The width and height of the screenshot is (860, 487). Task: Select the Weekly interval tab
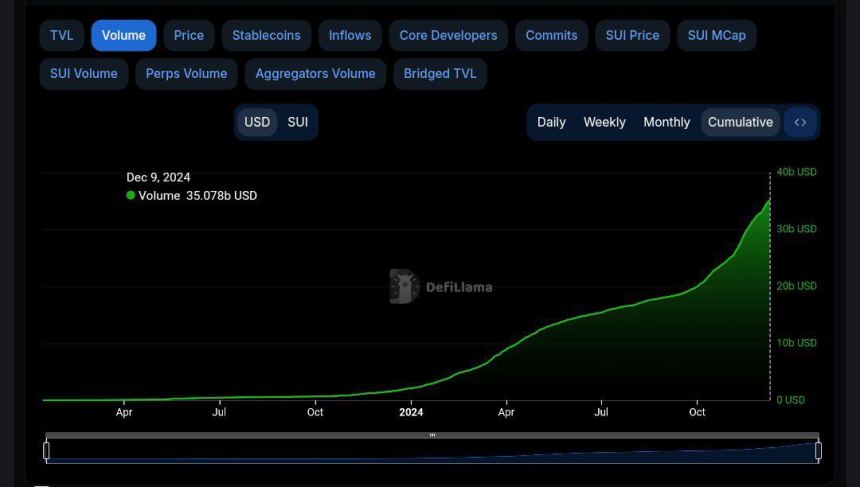(x=604, y=122)
